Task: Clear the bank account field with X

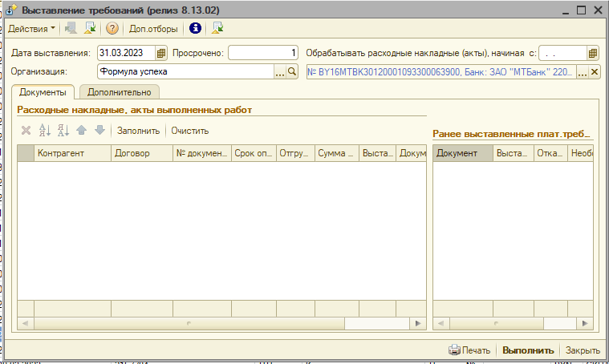Action: tap(595, 72)
